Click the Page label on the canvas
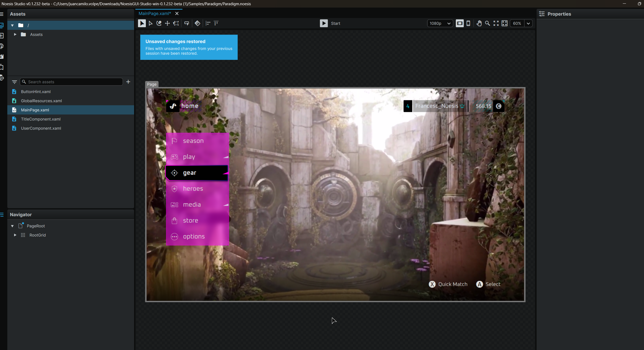 pyautogui.click(x=152, y=84)
